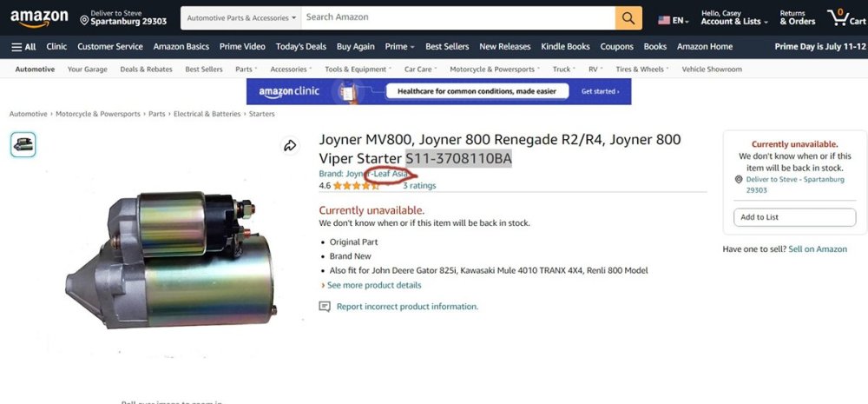Image resolution: width=868 pixels, height=404 pixels.
Task: Open the '3 ratings' link
Action: [419, 186]
